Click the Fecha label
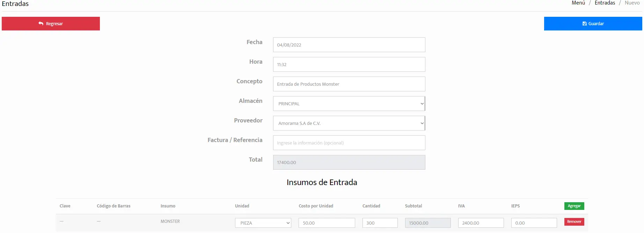644x233 pixels. point(254,42)
